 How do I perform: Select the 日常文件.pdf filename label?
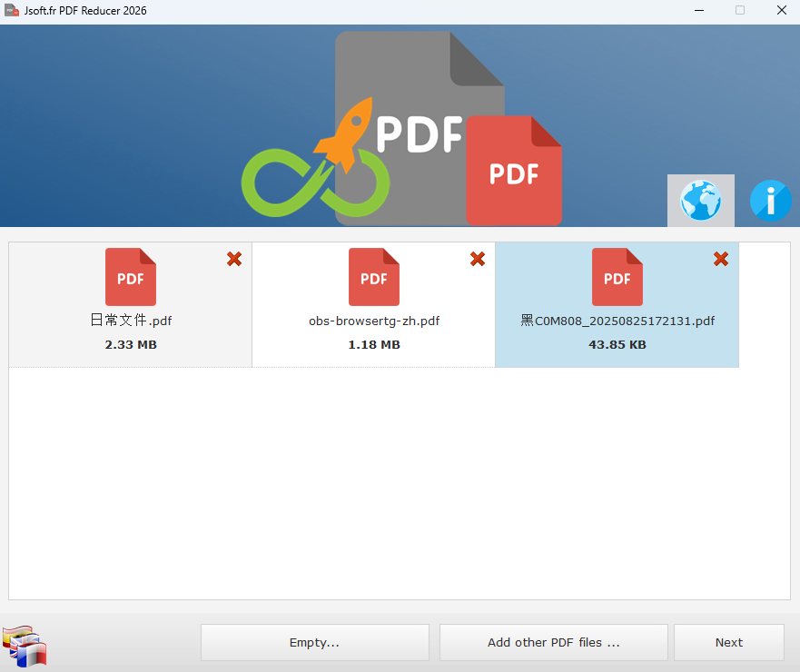click(x=131, y=321)
